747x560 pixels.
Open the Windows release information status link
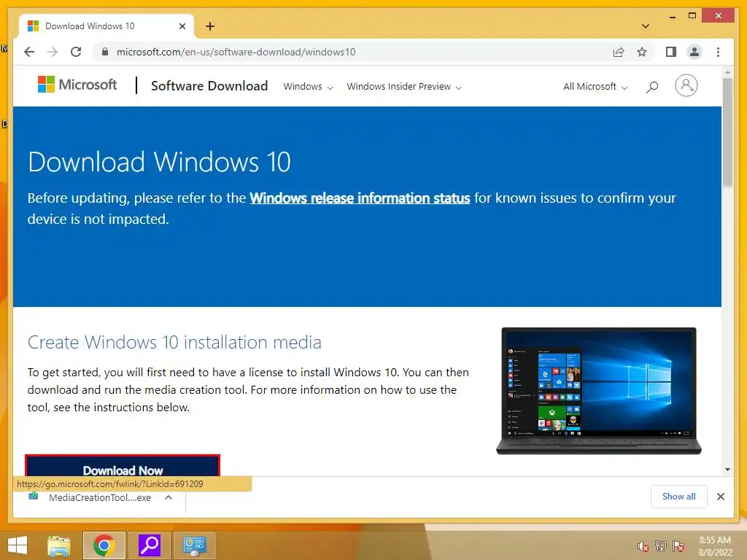pos(360,198)
